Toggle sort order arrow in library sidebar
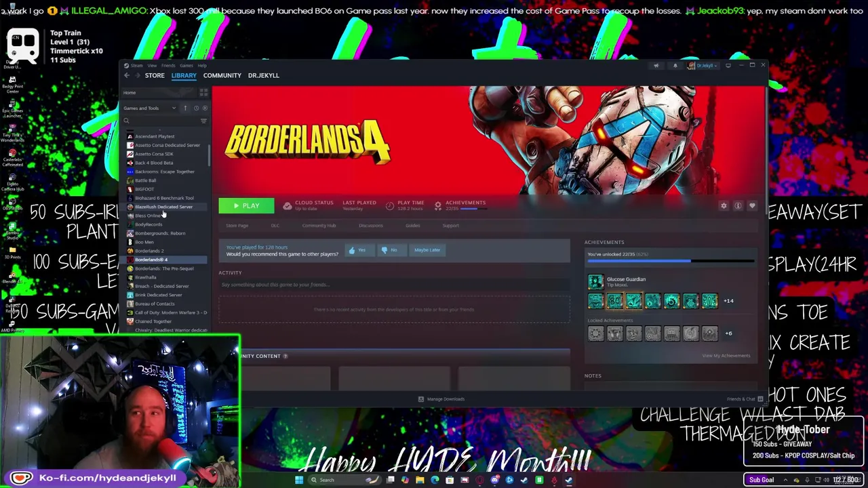The height and width of the screenshot is (488, 868). (x=185, y=108)
